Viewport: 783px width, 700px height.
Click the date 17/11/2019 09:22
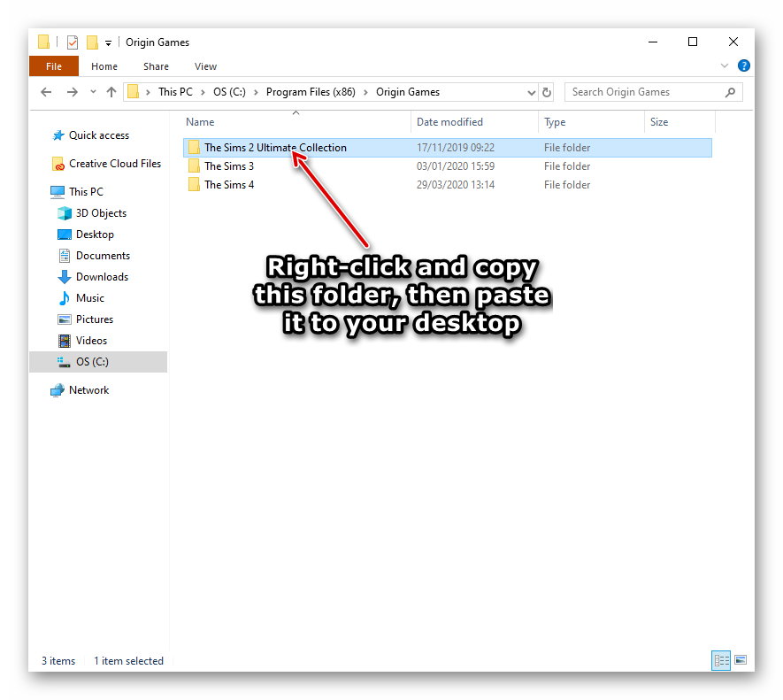456,148
